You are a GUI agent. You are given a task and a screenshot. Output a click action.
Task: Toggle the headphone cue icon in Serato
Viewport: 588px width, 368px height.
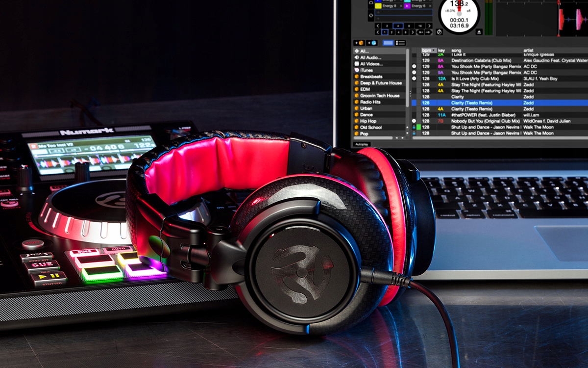coord(371,2)
